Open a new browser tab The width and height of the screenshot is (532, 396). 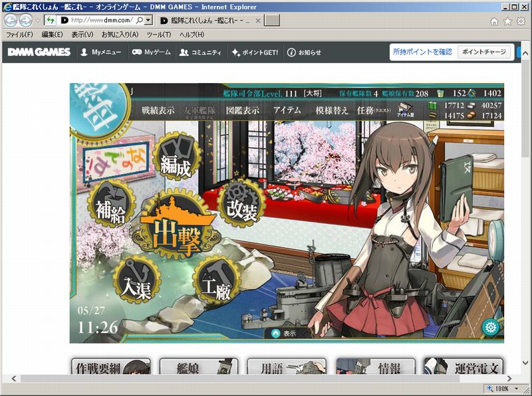[272, 21]
